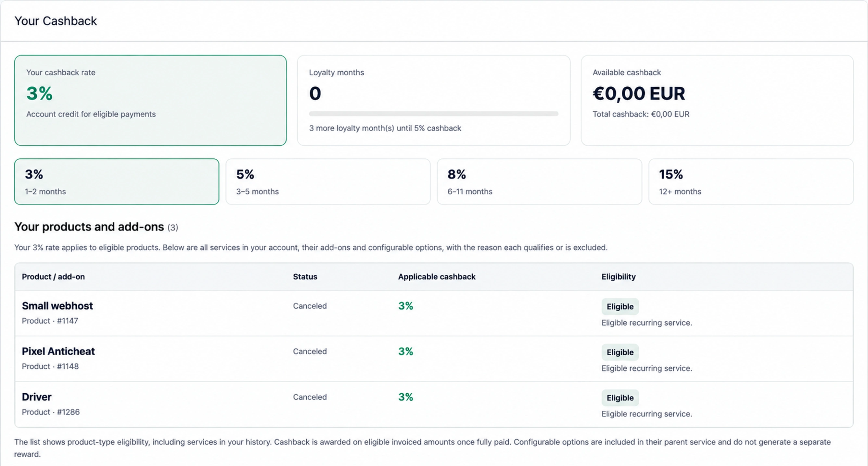The height and width of the screenshot is (466, 868).
Task: Click 'Product · #1148' identifier
Action: (50, 366)
